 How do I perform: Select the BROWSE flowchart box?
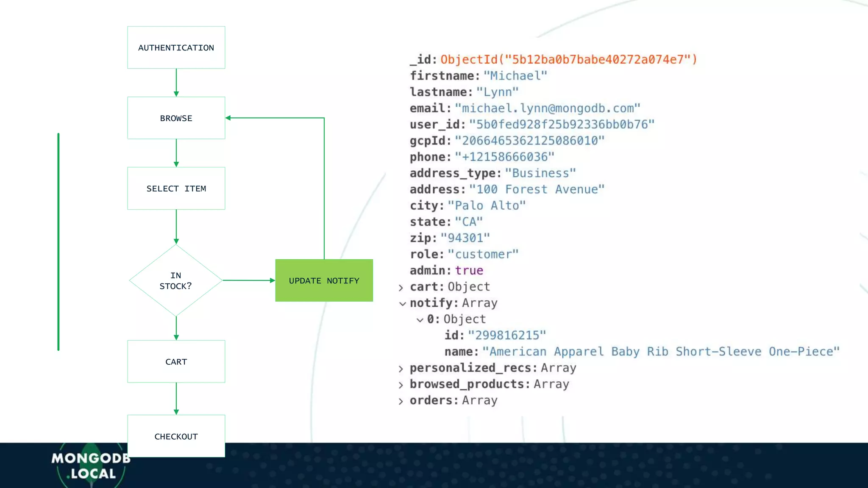tap(176, 118)
